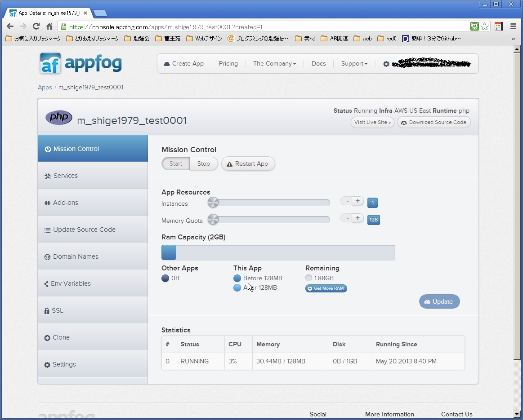
Task: Click Download Source Code button
Action: [x=434, y=122]
